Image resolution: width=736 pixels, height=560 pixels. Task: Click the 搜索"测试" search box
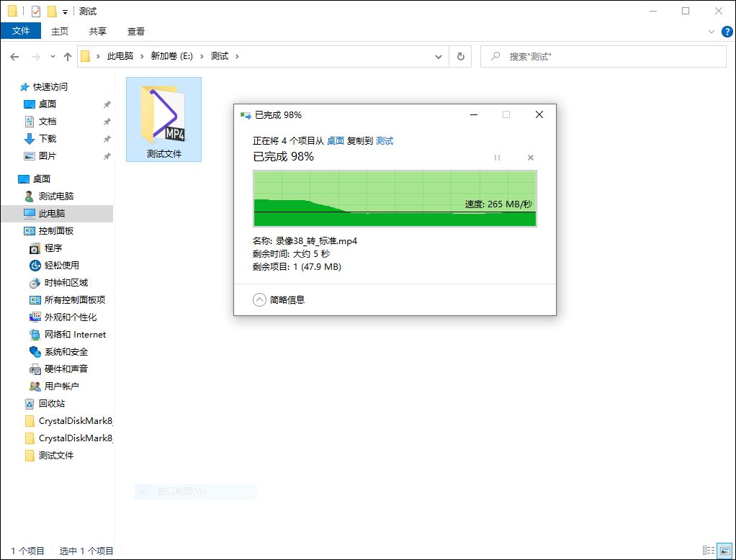click(603, 57)
